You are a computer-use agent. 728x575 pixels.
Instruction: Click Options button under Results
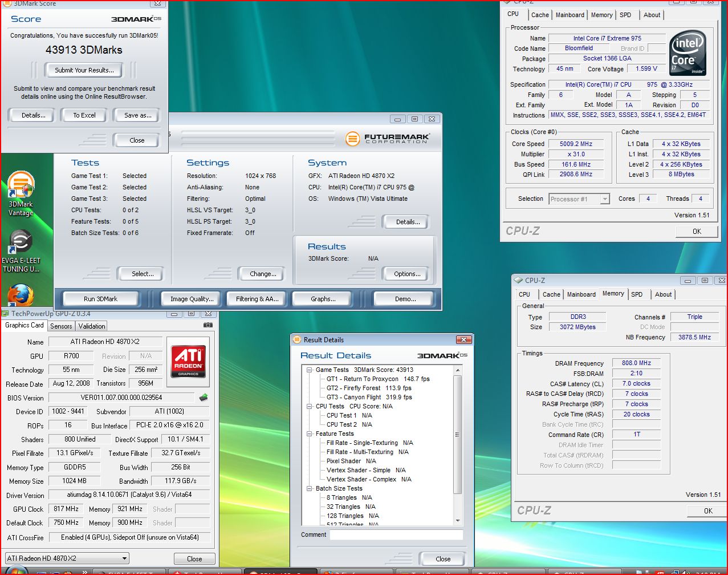407,274
